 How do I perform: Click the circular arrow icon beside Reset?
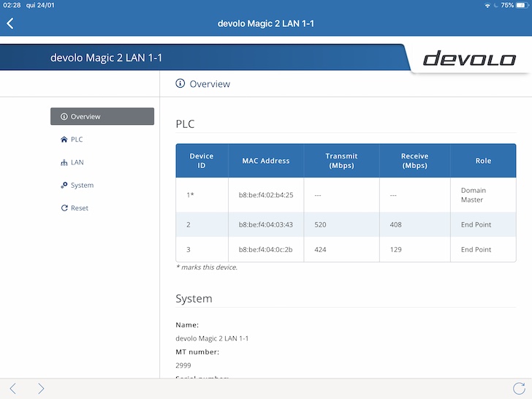pyautogui.click(x=64, y=208)
